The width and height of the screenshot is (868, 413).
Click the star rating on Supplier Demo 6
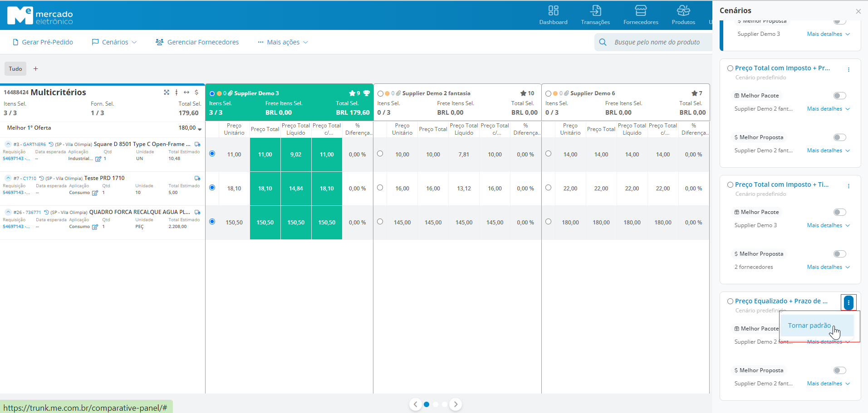coord(697,93)
